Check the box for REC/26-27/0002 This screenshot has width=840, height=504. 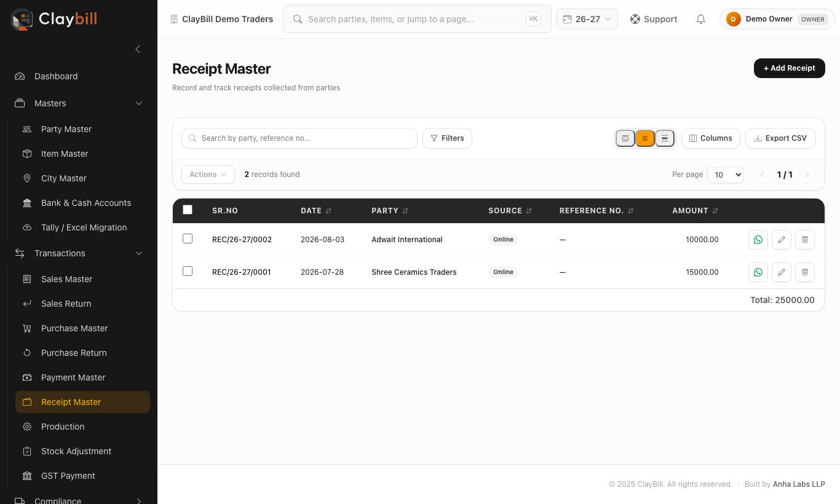(188, 238)
